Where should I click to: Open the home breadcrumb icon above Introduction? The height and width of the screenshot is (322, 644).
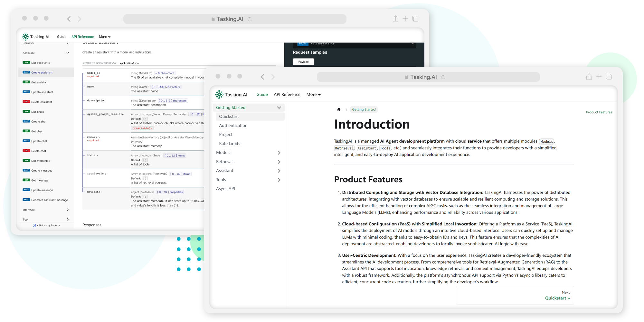[x=339, y=109]
